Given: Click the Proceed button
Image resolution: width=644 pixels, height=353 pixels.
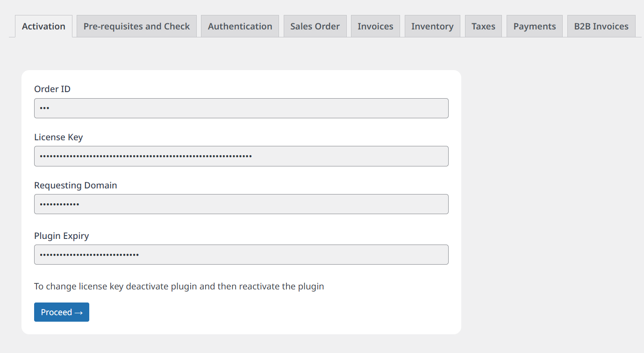Looking at the screenshot, I should 61,312.
